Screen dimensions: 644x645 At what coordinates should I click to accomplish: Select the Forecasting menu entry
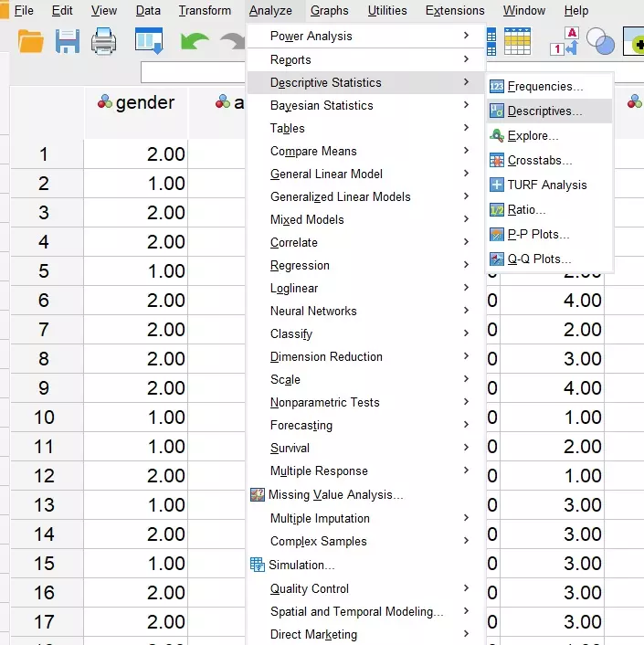point(366,425)
